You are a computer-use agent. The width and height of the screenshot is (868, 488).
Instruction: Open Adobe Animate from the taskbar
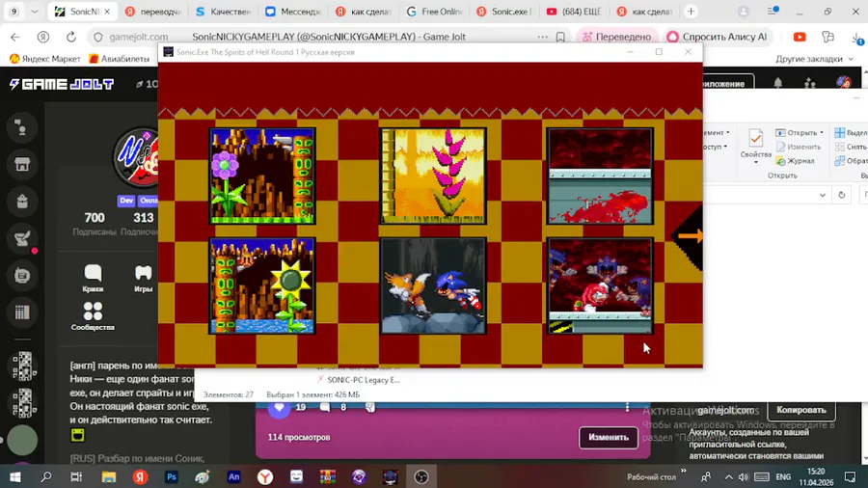[x=234, y=477]
